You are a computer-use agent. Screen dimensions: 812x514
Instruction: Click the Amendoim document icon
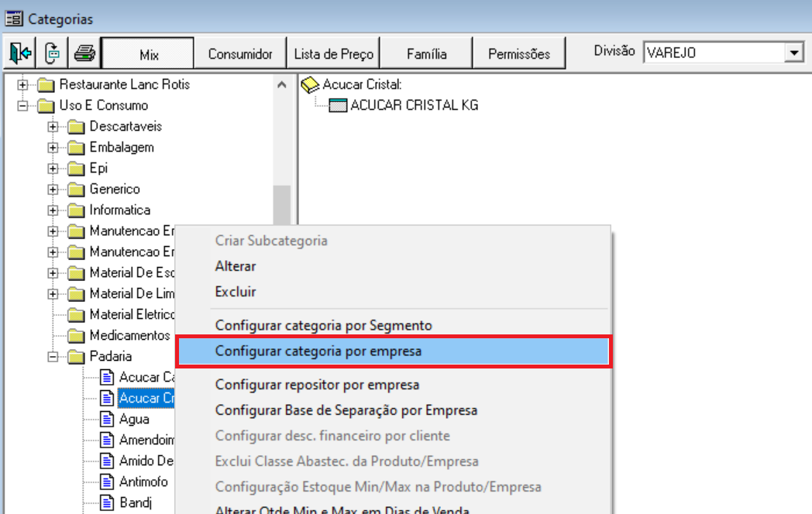(x=107, y=440)
